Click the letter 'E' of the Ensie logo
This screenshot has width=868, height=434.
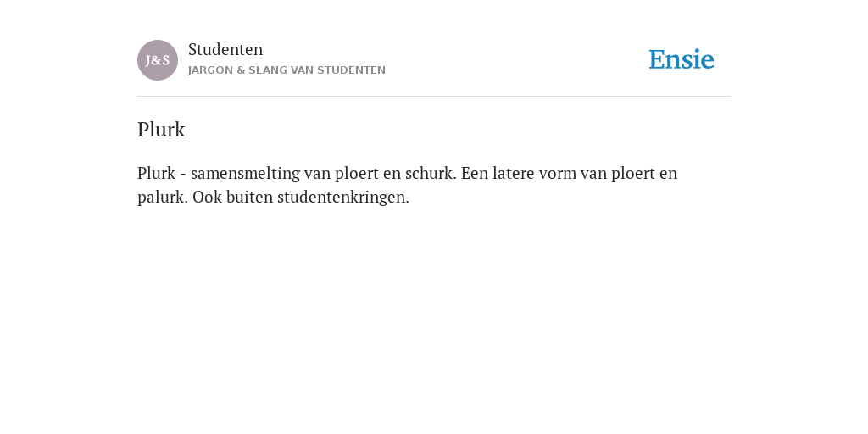coord(657,60)
